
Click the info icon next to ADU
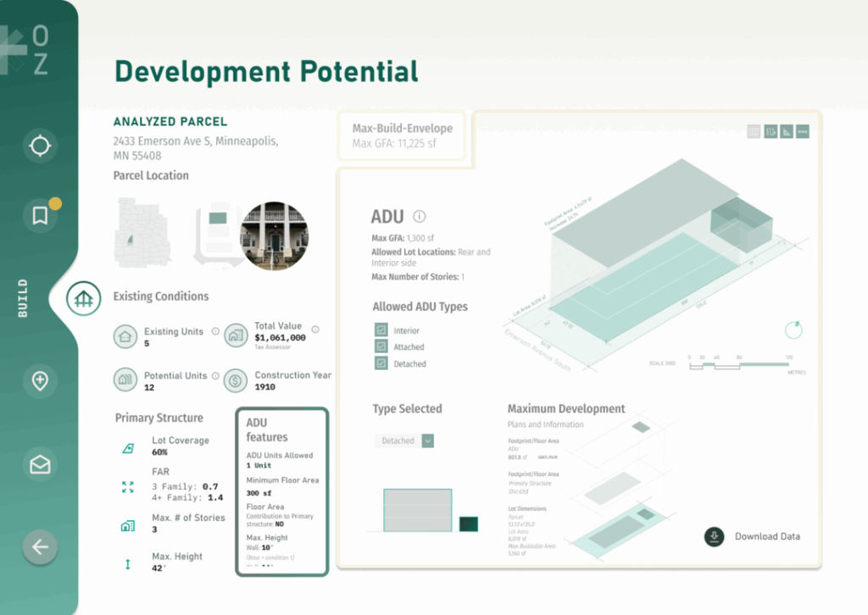click(419, 217)
